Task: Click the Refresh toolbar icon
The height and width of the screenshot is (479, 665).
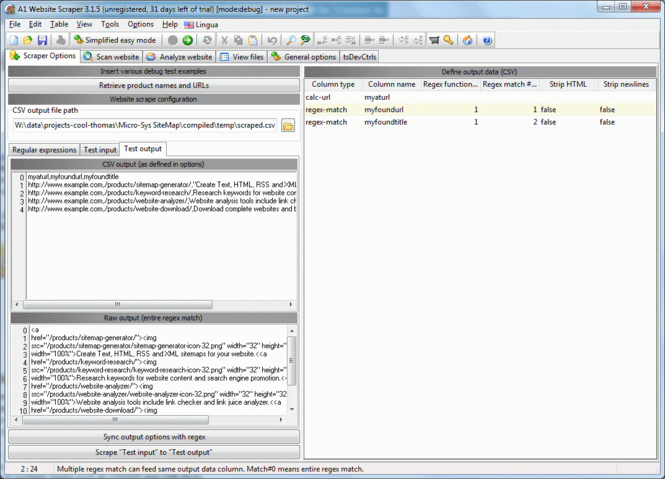Action: tap(207, 40)
